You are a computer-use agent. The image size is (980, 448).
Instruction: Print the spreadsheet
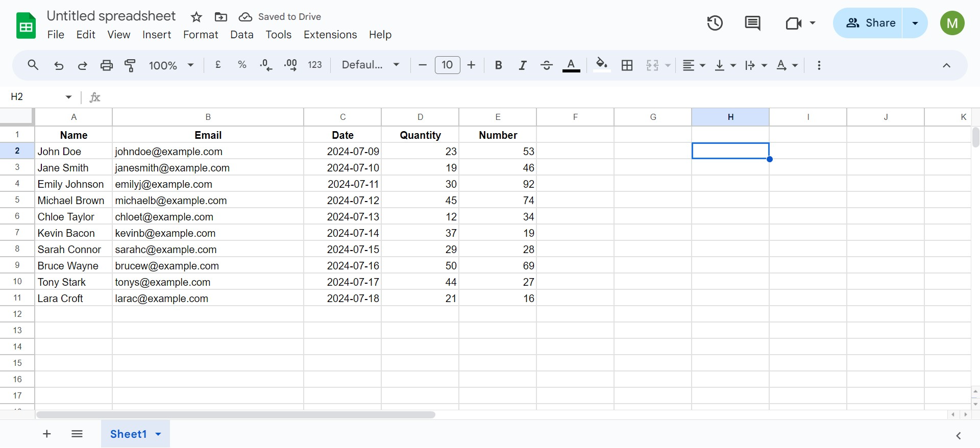[106, 65]
